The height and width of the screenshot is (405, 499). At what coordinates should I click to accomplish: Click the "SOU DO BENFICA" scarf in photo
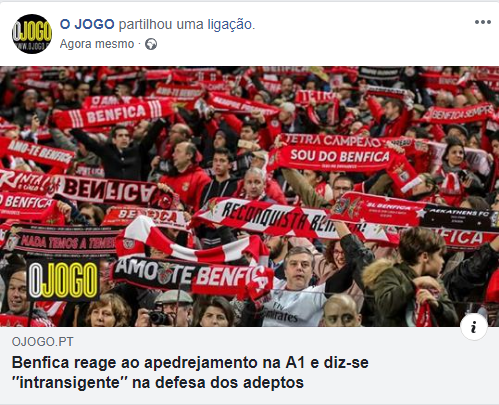click(339, 156)
